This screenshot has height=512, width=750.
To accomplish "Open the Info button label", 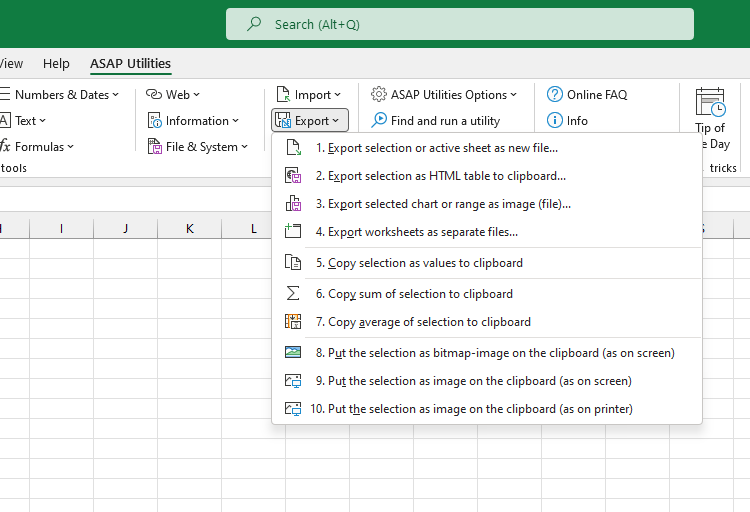I will 577,121.
